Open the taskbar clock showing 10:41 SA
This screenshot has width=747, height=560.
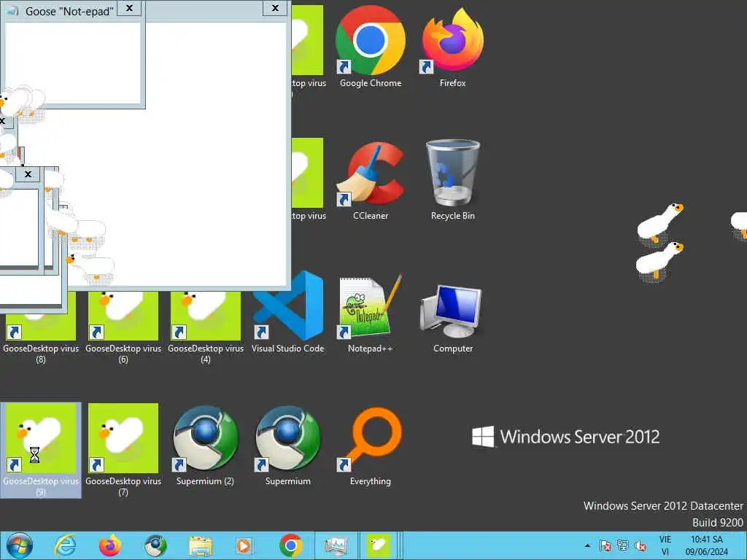tap(707, 545)
